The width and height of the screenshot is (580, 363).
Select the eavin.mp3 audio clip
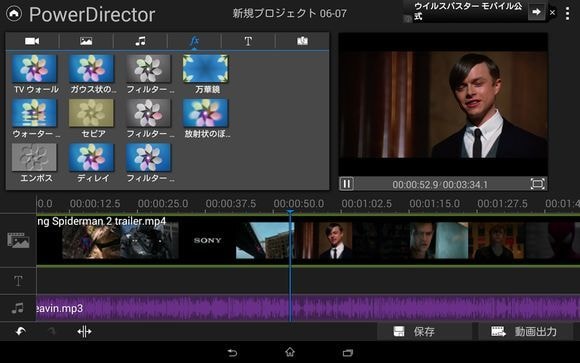[308, 308]
